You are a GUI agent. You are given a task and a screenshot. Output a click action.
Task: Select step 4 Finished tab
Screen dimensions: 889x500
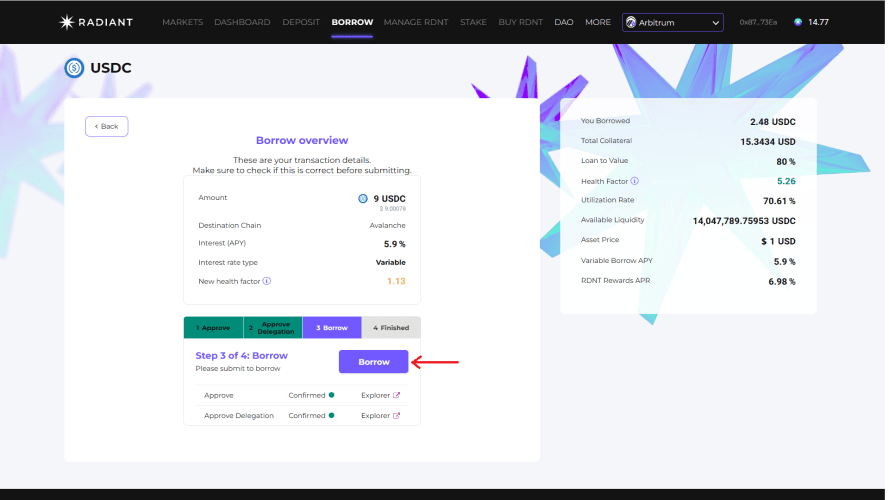coord(391,328)
